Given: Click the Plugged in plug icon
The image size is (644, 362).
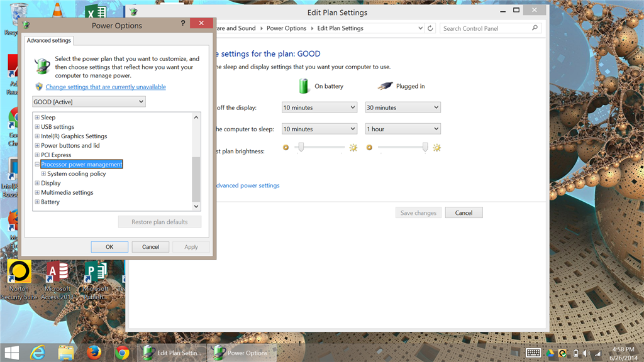Looking at the screenshot, I should point(385,86).
